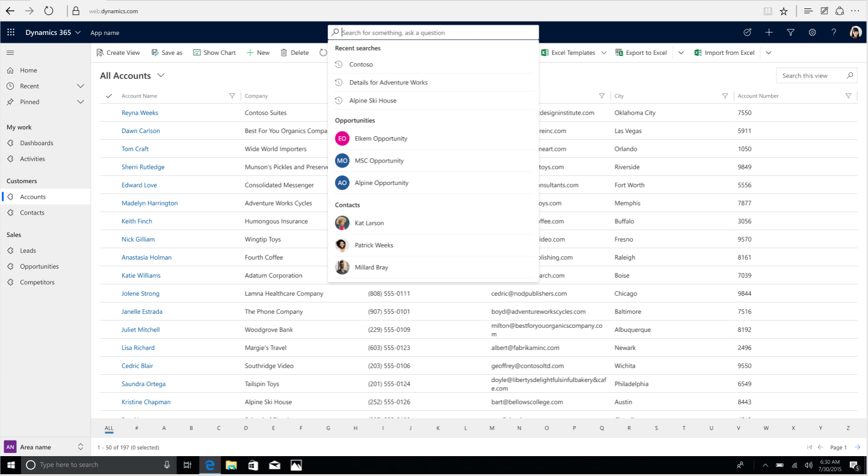Click the Windows Start button
The image size is (868, 476).
[x=11, y=465]
